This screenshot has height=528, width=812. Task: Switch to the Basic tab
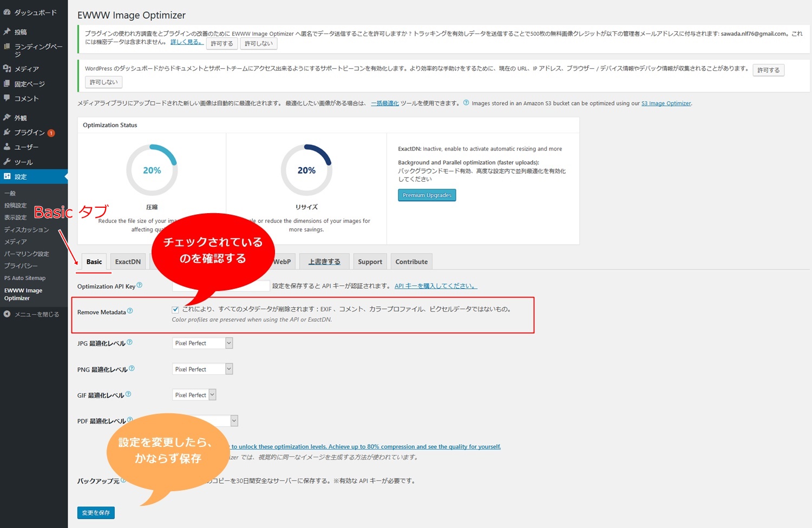[94, 261]
